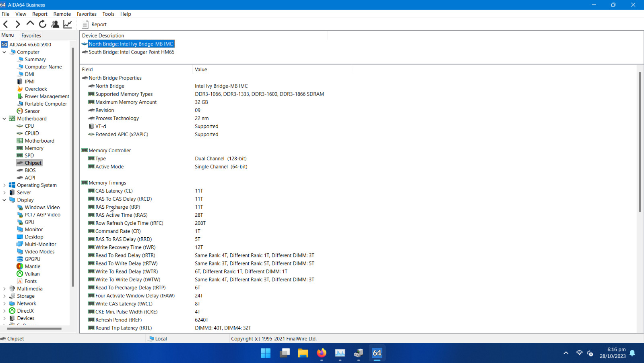The width and height of the screenshot is (644, 363).
Task: Click the Refresh toolbar icon
Action: click(43, 24)
